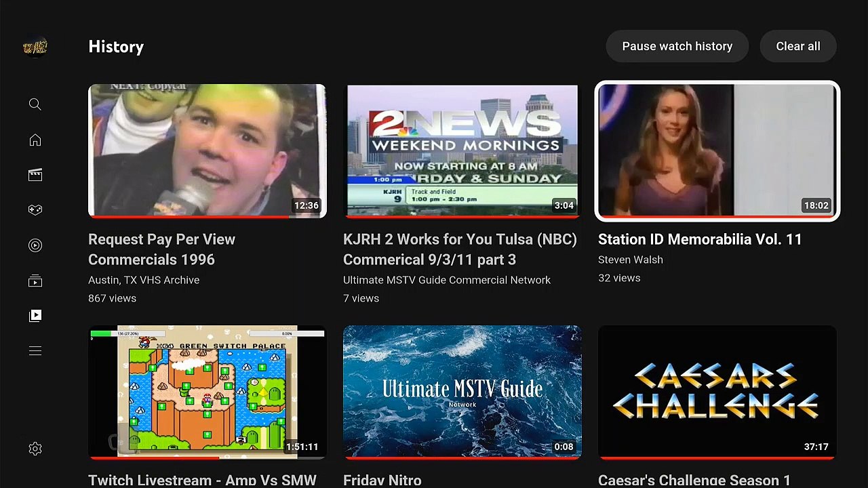
Task: Click the "7 views" count
Action: (x=361, y=298)
